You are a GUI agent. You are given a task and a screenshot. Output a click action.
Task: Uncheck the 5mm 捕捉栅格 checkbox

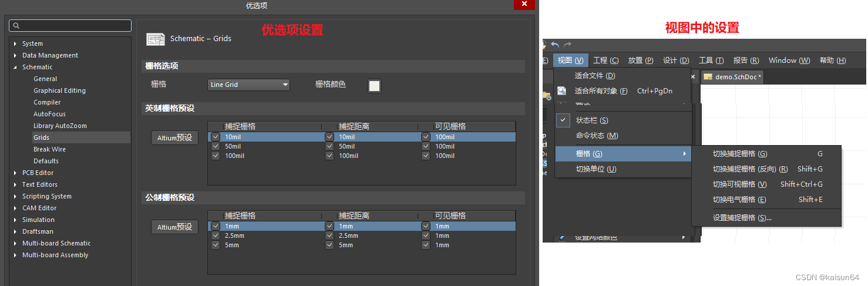point(216,245)
